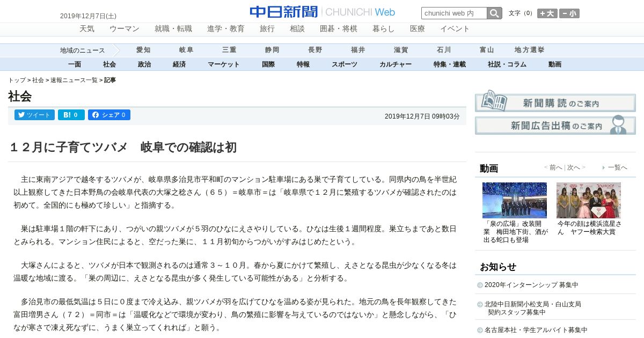Select 長野 regional news
Image resolution: width=644 pixels, height=338 pixels.
(x=315, y=50)
